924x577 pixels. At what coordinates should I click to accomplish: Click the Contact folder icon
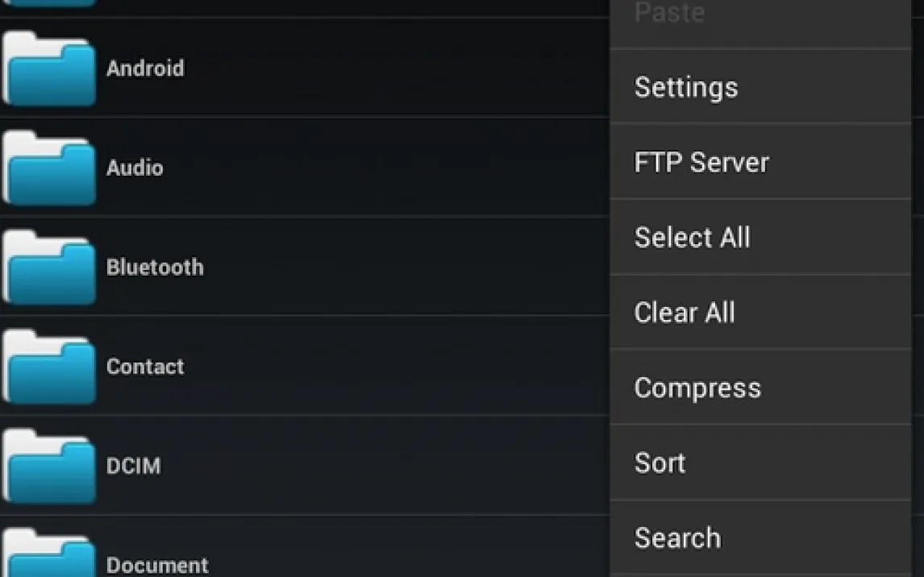click(x=48, y=367)
